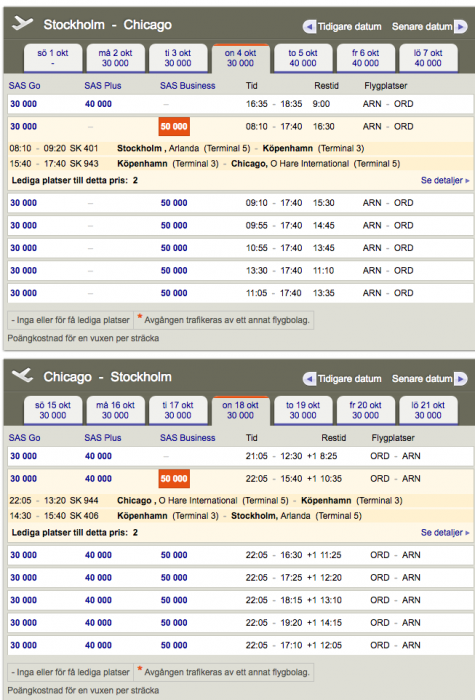Select the on 4 okt date tab
Screen dimensions: 475x700
pos(240,58)
